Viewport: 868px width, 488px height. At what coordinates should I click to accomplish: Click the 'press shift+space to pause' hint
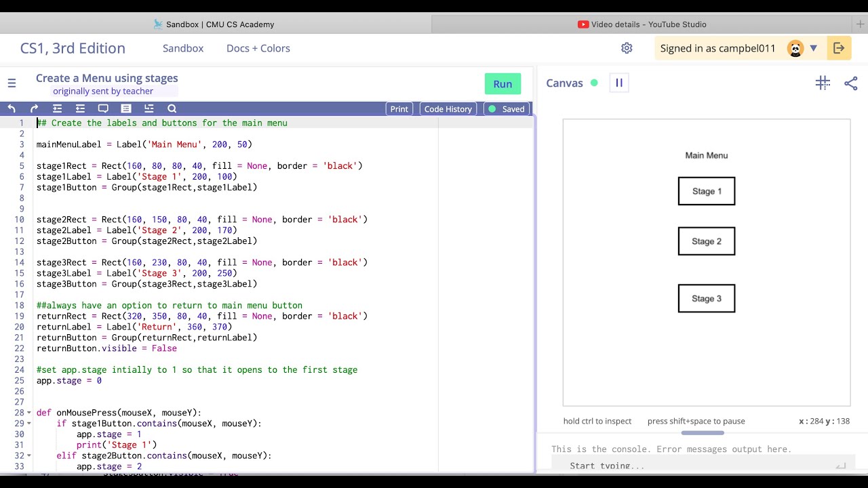point(696,421)
